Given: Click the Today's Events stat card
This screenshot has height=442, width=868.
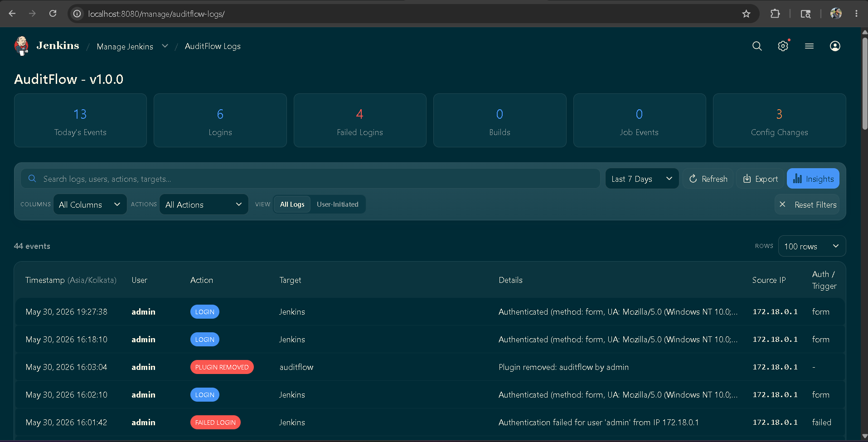Looking at the screenshot, I should 80,121.
